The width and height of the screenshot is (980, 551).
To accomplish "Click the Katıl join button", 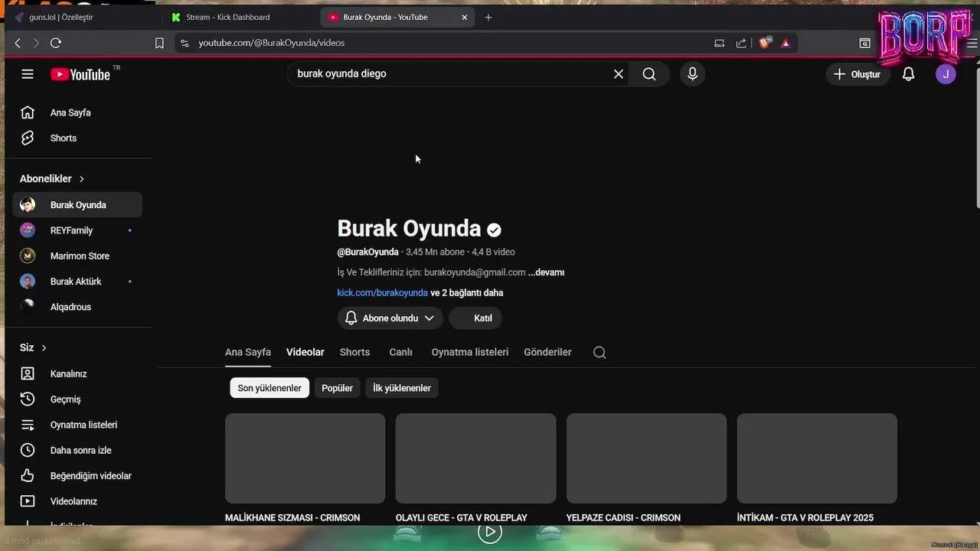I will point(475,318).
